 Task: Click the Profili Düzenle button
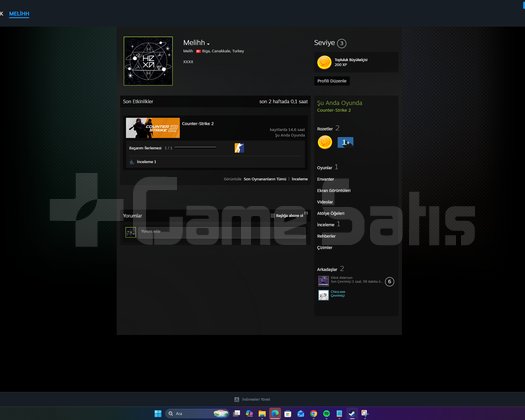(x=332, y=81)
